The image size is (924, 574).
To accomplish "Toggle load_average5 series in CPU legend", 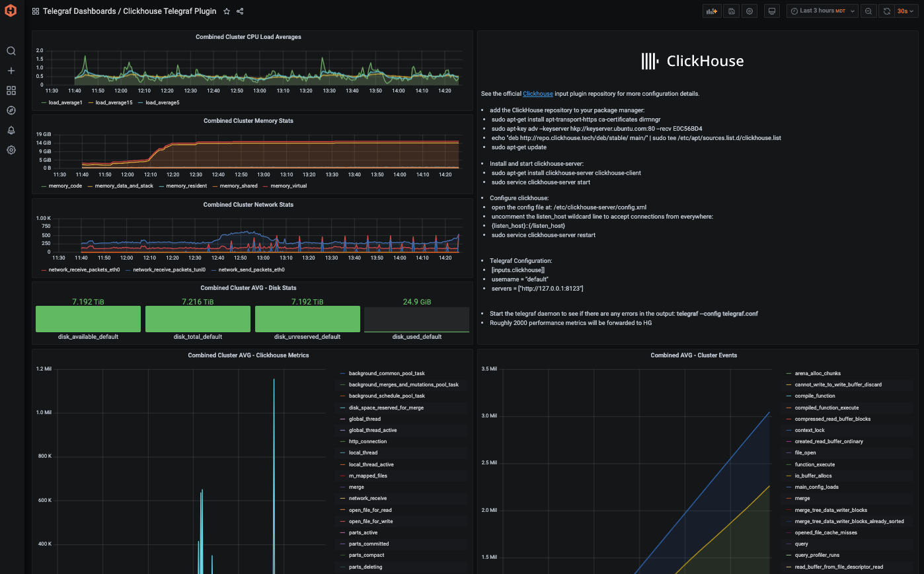I will 163,102.
